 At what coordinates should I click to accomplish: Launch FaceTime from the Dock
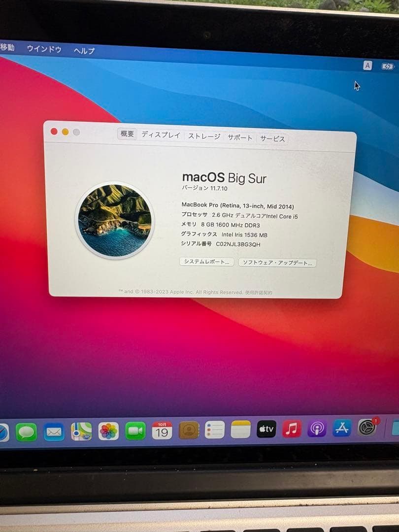[x=135, y=431]
